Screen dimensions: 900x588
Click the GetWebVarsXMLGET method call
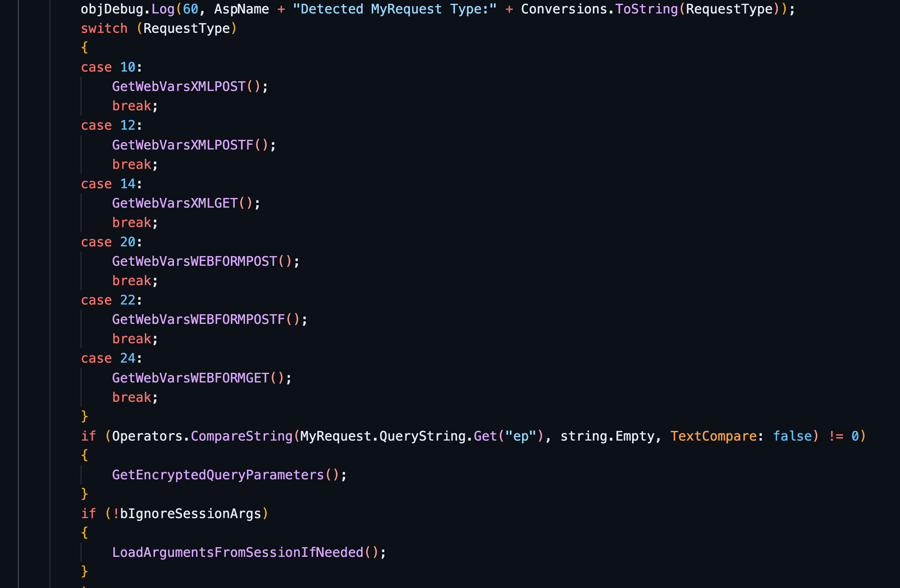click(x=175, y=203)
